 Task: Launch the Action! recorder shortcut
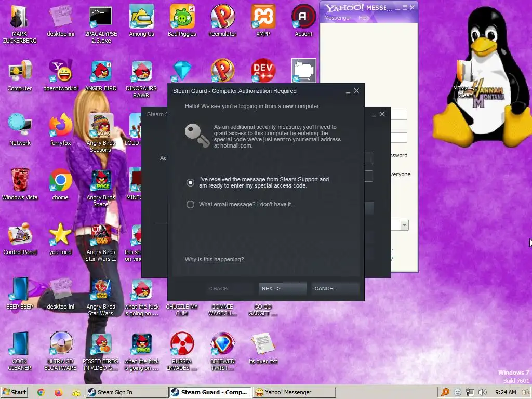tap(303, 20)
